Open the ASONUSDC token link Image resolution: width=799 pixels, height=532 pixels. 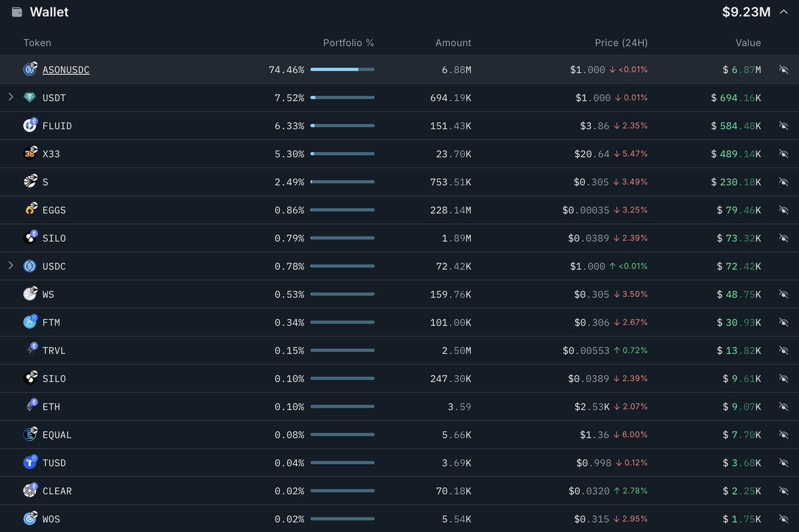[66, 70]
